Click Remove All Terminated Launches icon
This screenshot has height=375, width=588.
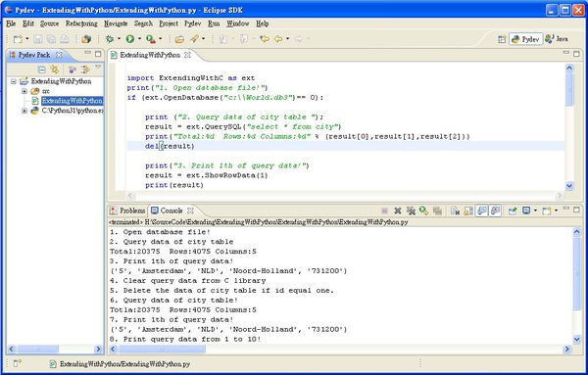coord(411,211)
